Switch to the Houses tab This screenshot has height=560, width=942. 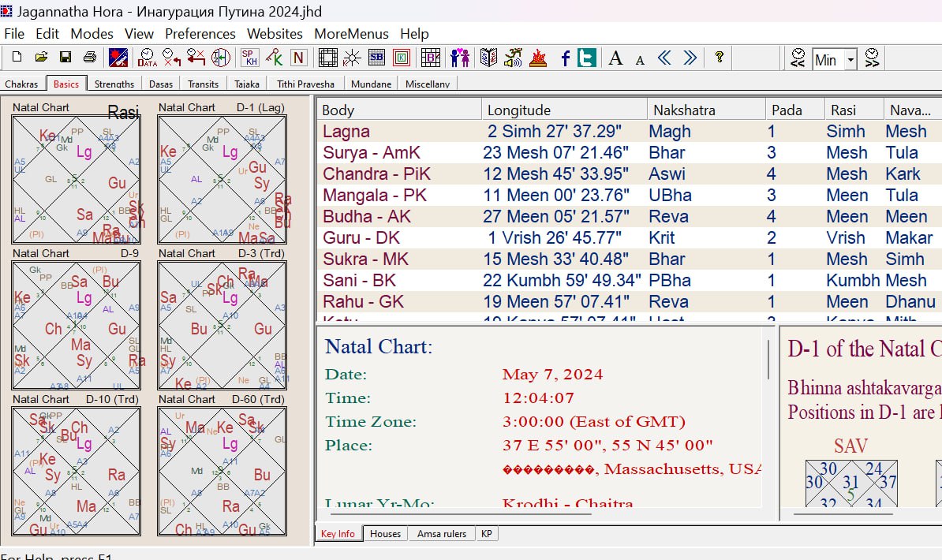(385, 534)
